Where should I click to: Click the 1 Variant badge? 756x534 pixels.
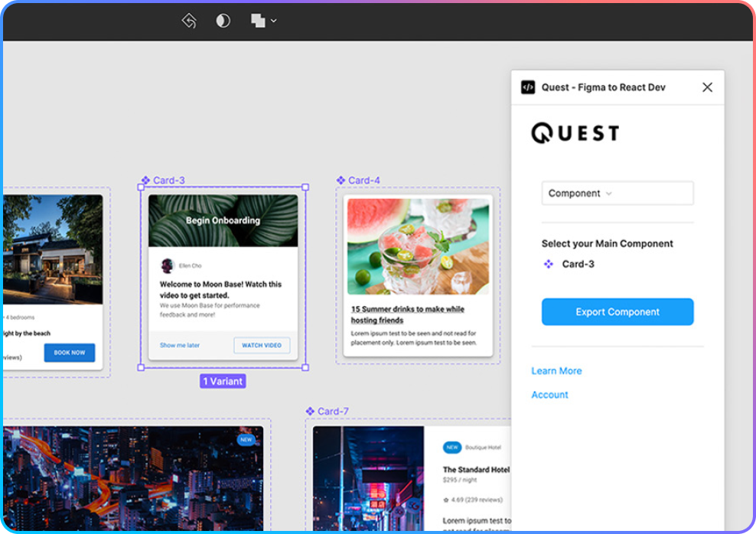(223, 381)
